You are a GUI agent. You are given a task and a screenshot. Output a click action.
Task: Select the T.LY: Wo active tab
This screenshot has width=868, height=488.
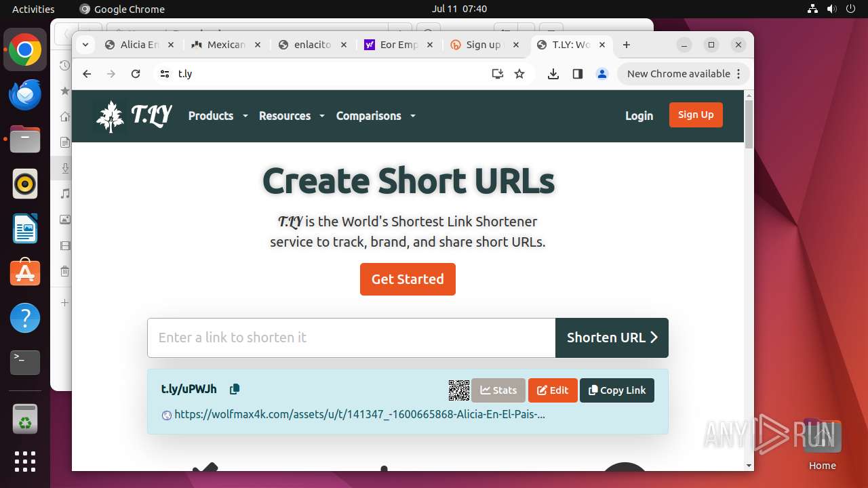[x=571, y=45]
